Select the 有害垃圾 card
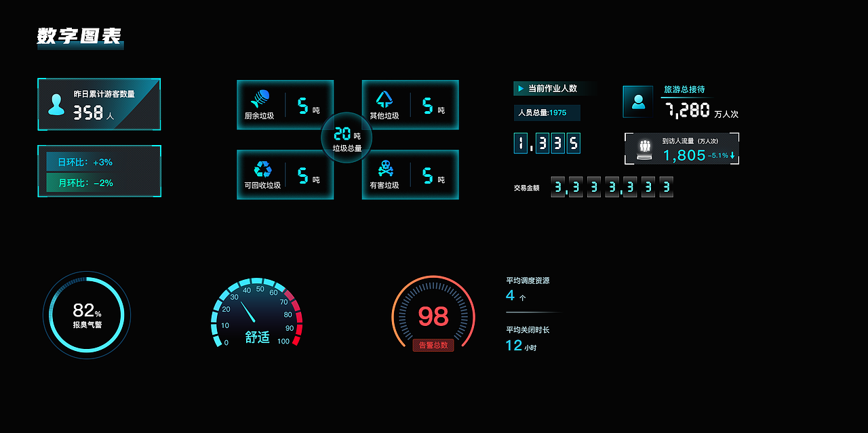 pyautogui.click(x=410, y=174)
